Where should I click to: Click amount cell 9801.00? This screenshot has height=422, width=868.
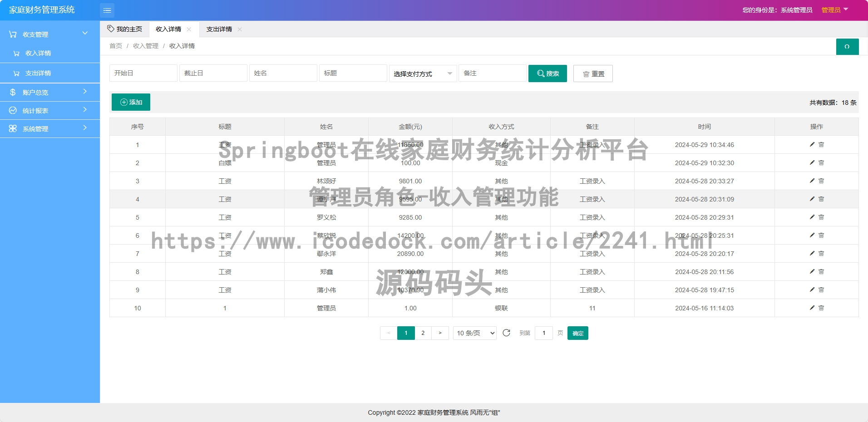click(x=410, y=181)
